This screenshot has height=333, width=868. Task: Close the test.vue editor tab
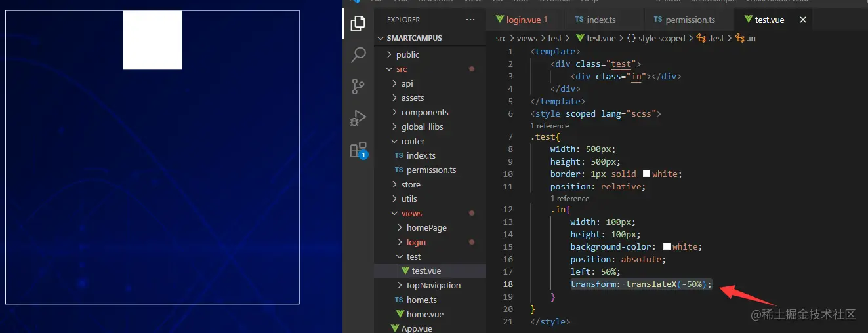pos(802,20)
